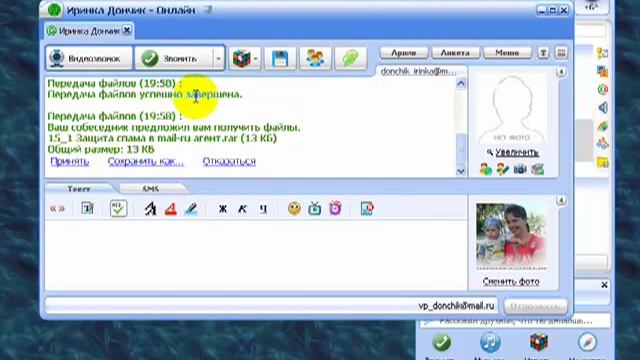Open the Rubik's cube games dropdown
This screenshot has height=360, width=640.
point(244,59)
